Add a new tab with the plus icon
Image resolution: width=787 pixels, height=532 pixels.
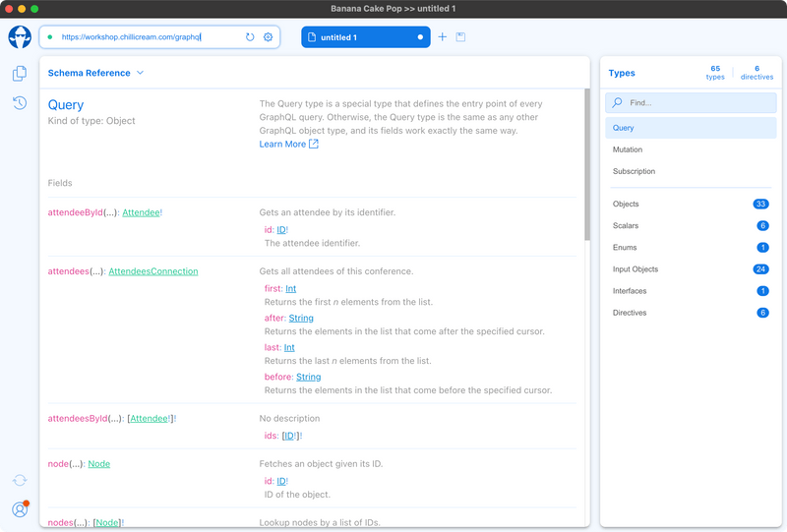(442, 36)
